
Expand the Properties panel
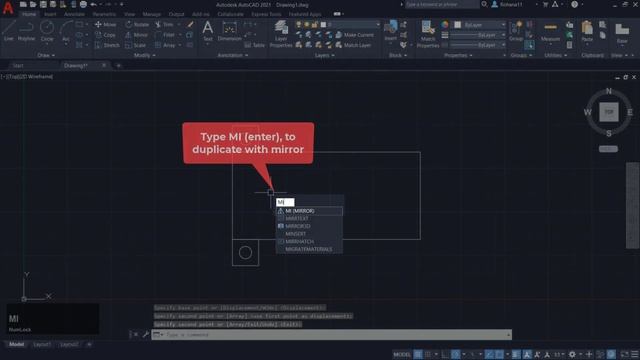[x=458, y=55]
